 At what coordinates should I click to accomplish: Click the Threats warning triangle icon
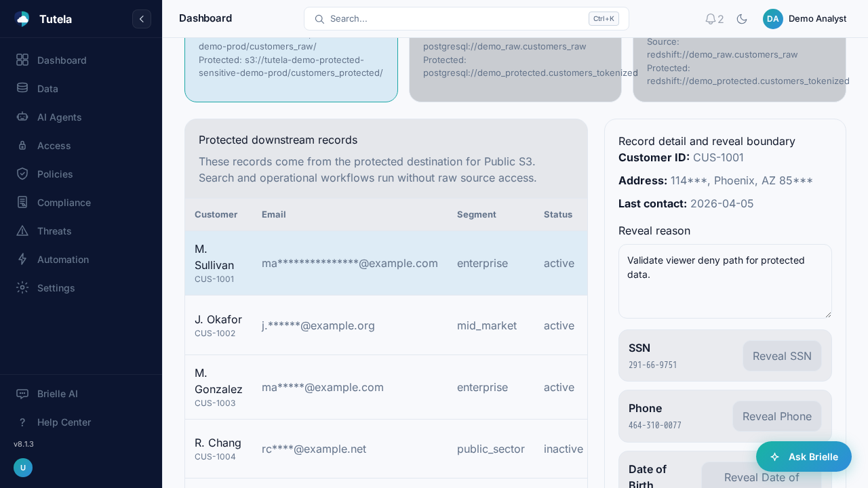pos(22,231)
